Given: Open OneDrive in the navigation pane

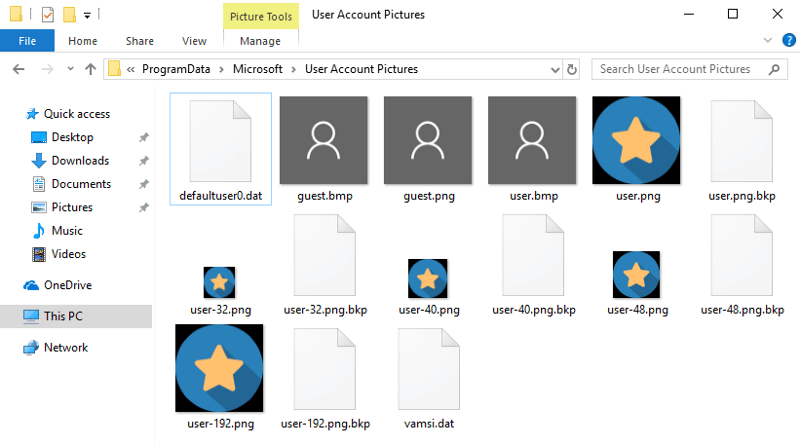Looking at the screenshot, I should point(67,285).
